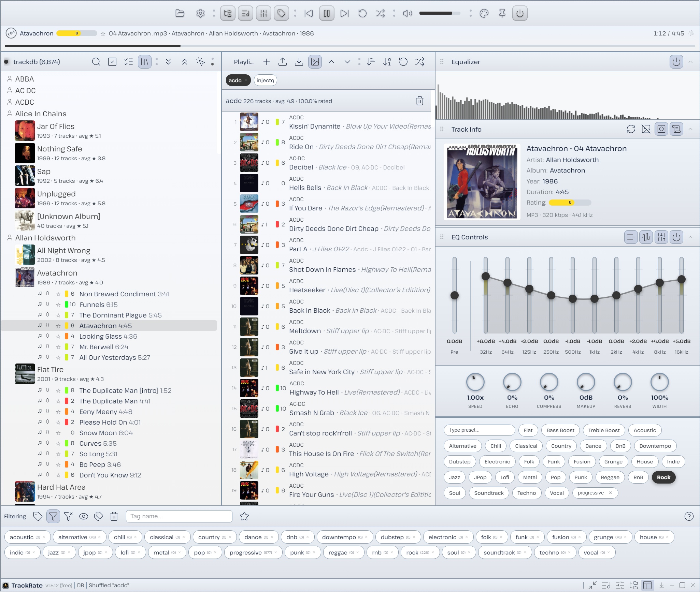Expand all library tree nodes
The width and height of the screenshot is (700, 592).
168,62
